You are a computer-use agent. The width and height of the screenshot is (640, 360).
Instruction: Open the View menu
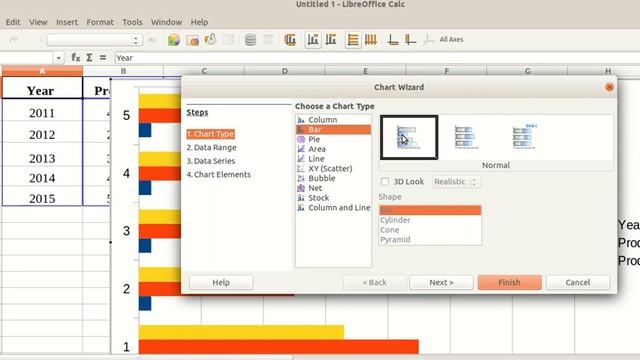pyautogui.click(x=38, y=22)
